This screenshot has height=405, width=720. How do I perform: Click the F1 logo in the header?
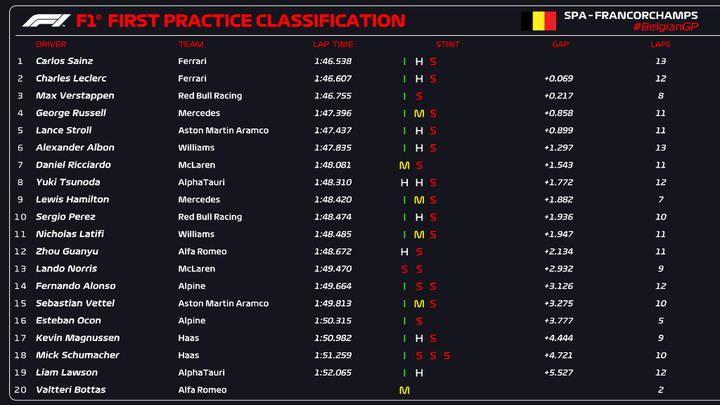tap(46, 21)
